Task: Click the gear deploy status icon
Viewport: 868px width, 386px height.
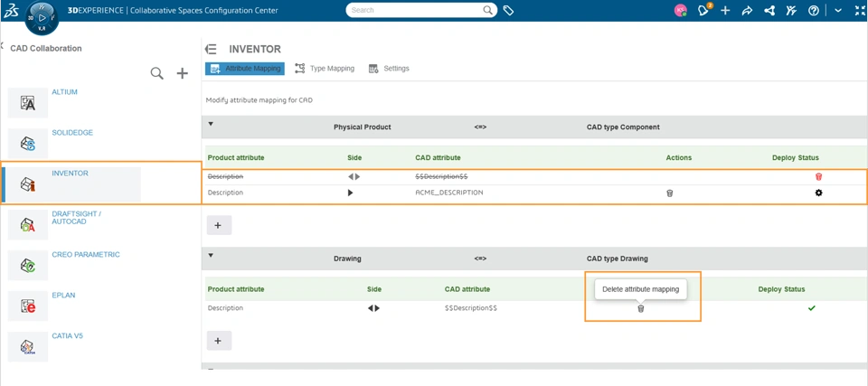Action: pos(819,193)
